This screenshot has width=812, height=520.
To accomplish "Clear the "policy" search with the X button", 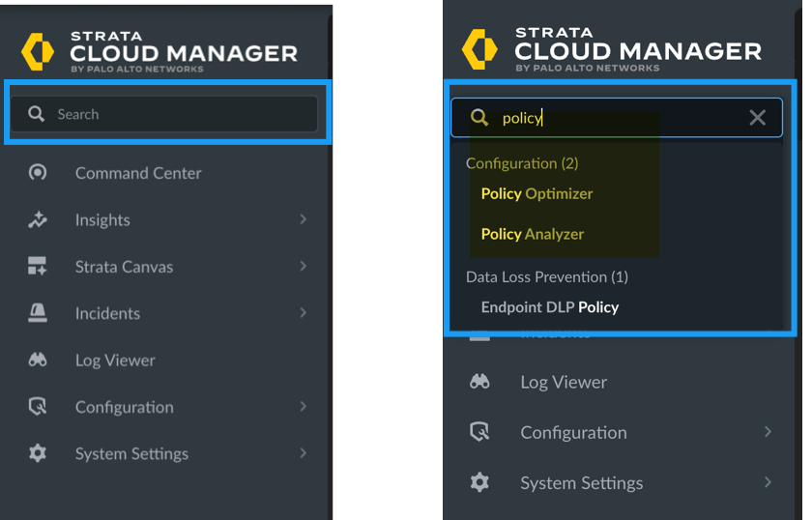I will pos(757,118).
